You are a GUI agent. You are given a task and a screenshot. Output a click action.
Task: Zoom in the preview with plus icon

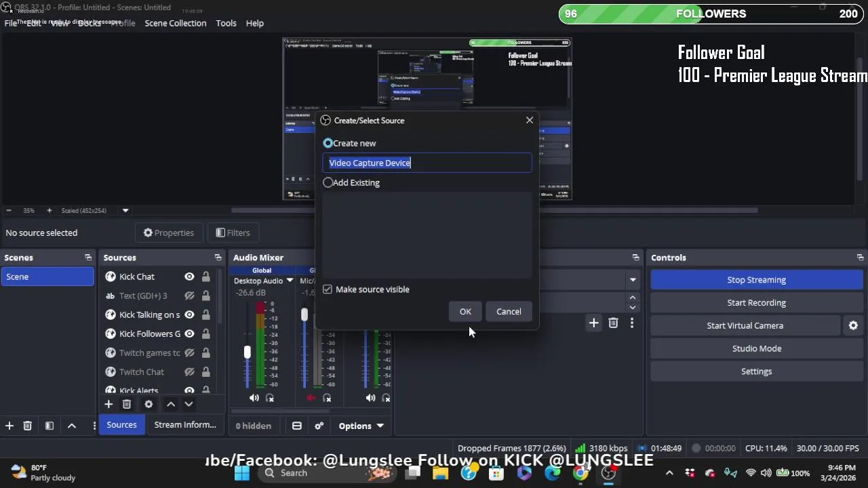(x=49, y=211)
